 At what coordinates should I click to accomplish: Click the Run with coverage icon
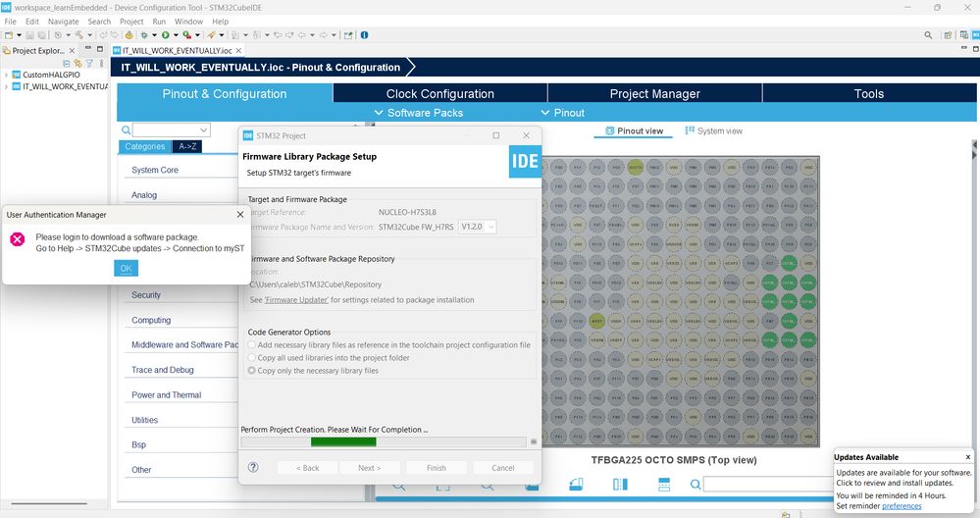(186, 35)
